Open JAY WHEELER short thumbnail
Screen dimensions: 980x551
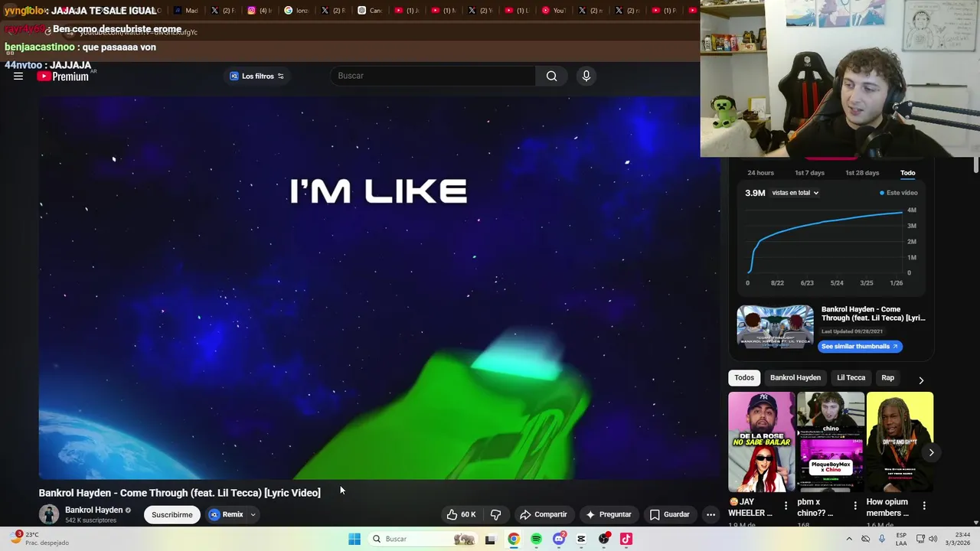click(761, 442)
